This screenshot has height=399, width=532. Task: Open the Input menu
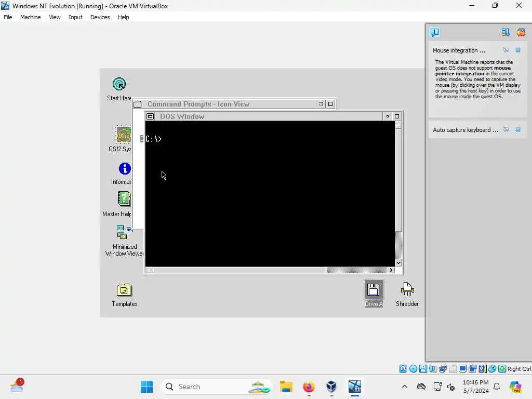75,17
